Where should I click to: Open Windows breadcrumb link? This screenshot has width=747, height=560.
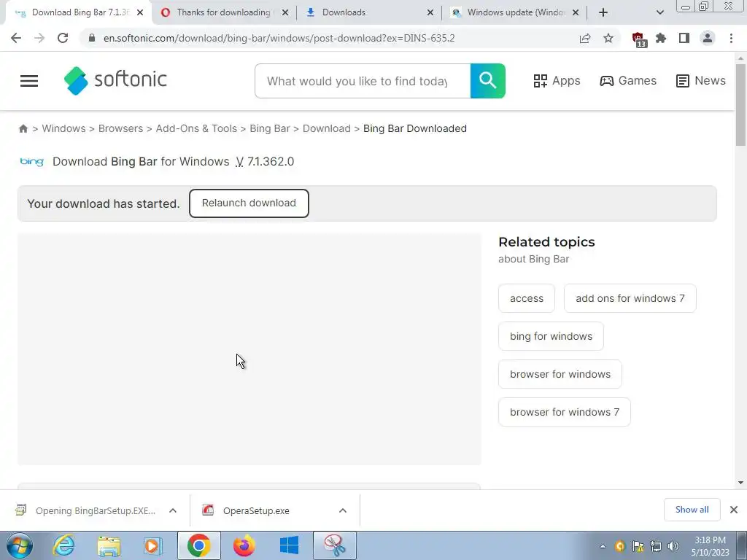(64, 128)
